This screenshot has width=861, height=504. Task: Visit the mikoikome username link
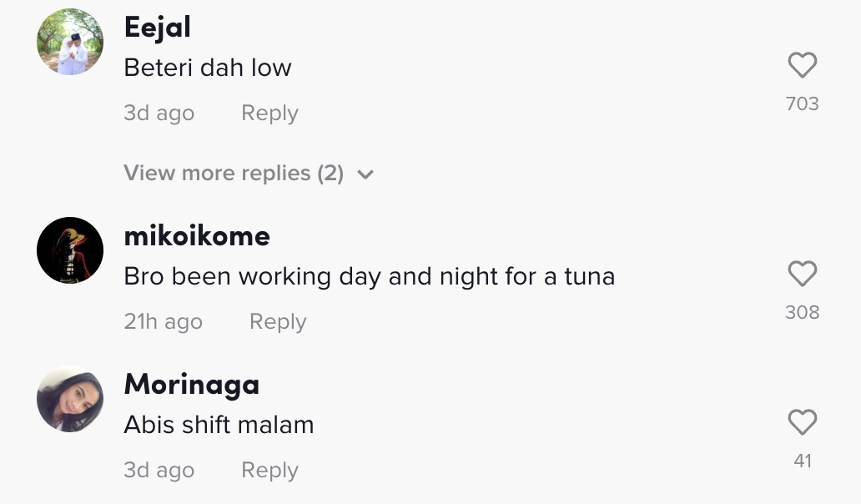[x=197, y=236]
